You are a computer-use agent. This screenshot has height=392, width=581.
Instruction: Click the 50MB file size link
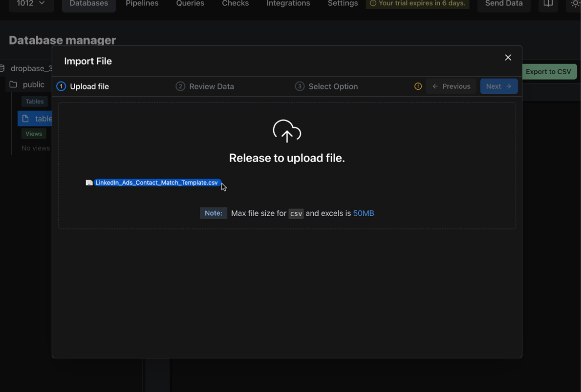[x=364, y=213]
